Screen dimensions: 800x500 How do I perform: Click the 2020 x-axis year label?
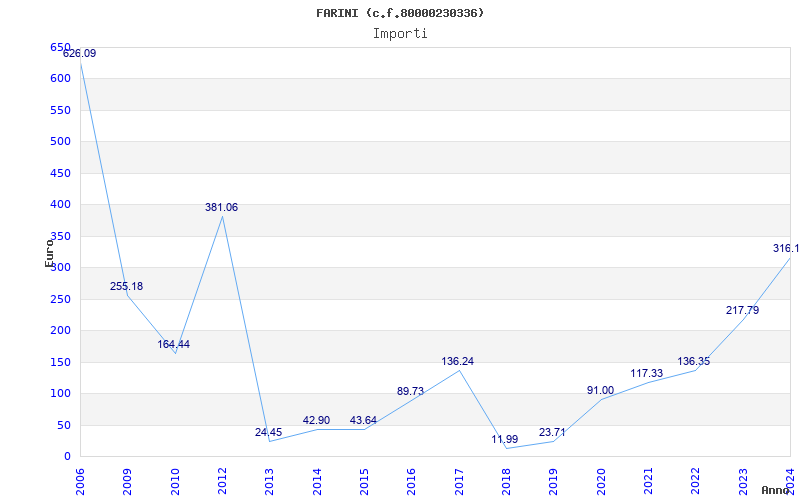tap(601, 482)
